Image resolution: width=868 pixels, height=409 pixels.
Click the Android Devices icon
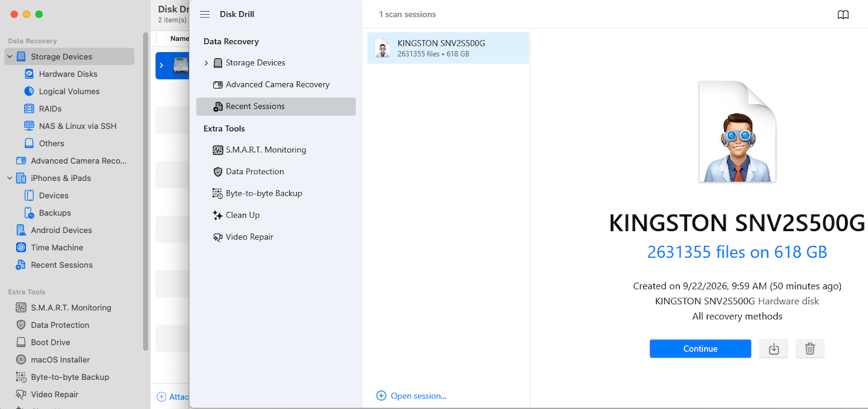[x=20, y=230]
